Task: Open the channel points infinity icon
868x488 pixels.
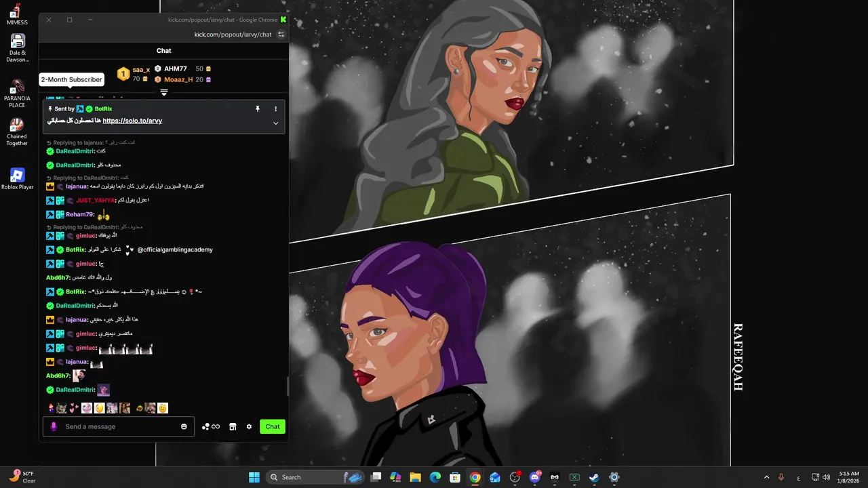Action: click(x=211, y=426)
